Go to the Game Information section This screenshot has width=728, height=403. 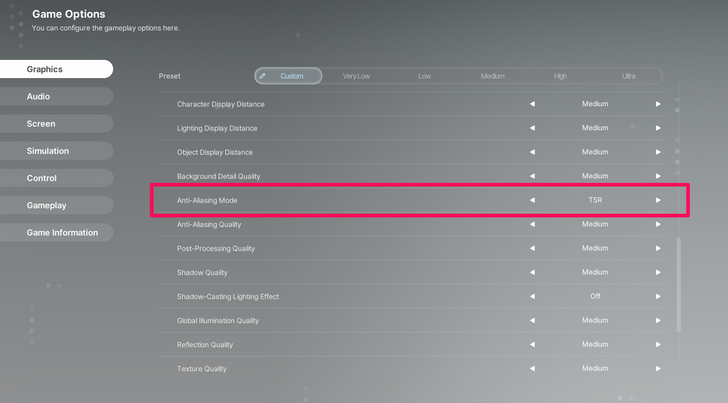(x=62, y=232)
